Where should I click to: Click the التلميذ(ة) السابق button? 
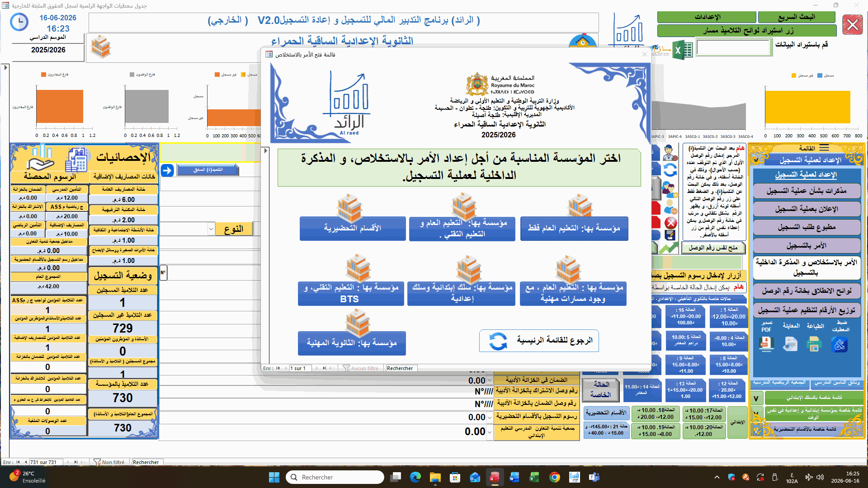208,170
